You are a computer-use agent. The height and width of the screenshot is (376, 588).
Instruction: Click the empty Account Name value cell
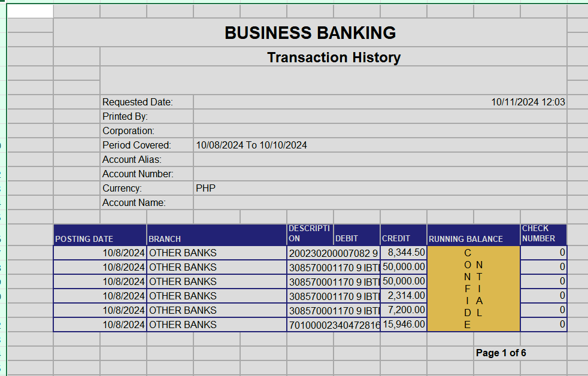[x=380, y=202]
